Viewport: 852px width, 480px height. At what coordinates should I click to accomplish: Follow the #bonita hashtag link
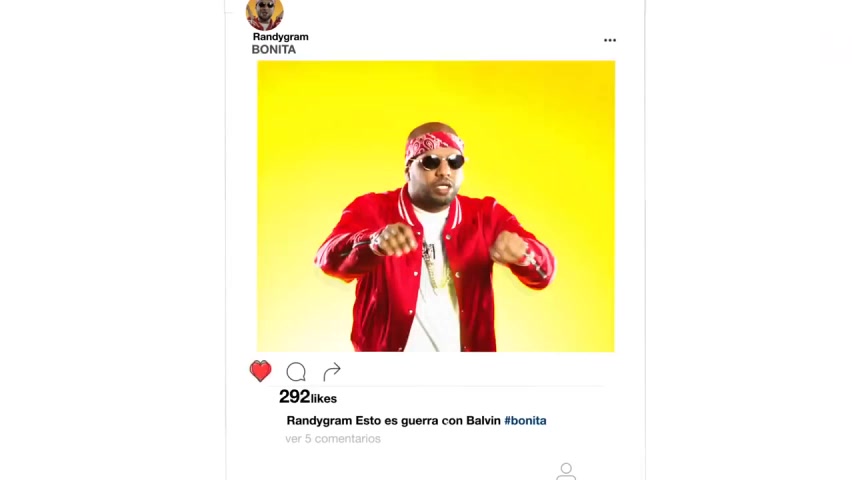(525, 420)
